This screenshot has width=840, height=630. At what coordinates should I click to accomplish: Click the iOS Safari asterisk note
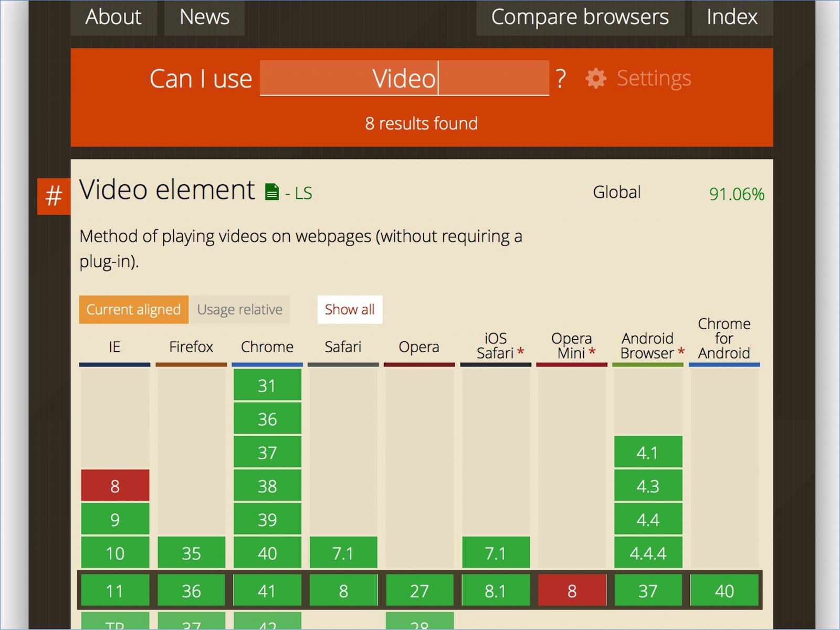tap(521, 351)
